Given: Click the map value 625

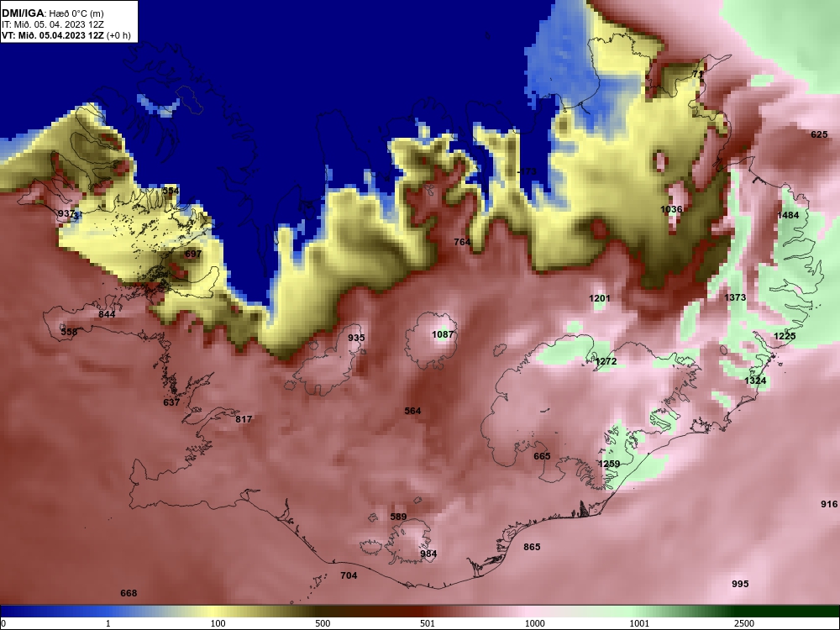Looking at the screenshot, I should pyautogui.click(x=819, y=135).
